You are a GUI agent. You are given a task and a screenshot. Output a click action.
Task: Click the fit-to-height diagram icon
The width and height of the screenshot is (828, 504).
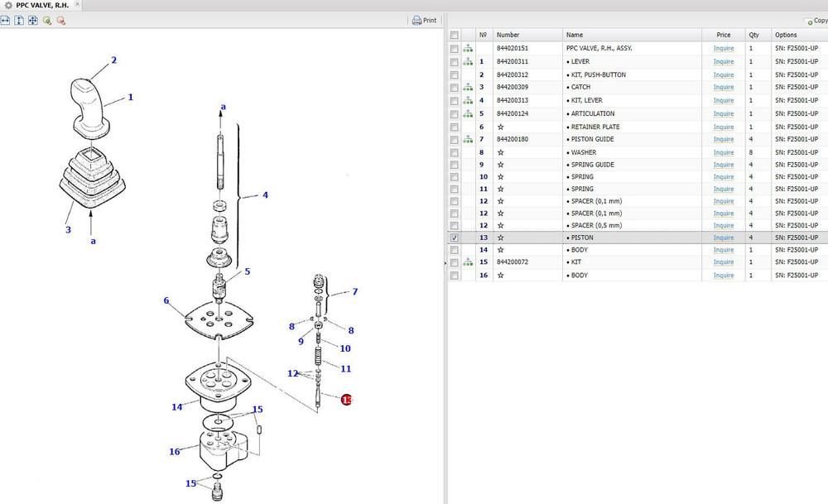pyautogui.click(x=19, y=21)
